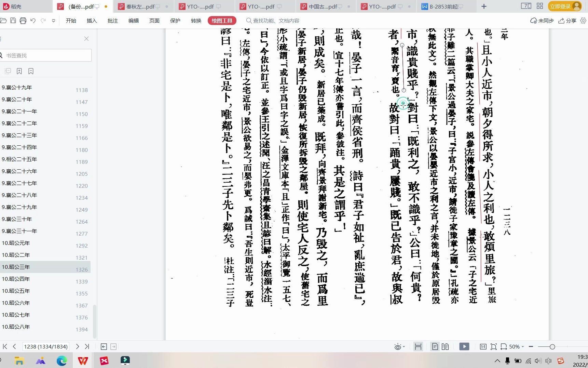This screenshot has height=368, width=588.
Task: Open the settings gear in the toolbar
Action: 583,21
